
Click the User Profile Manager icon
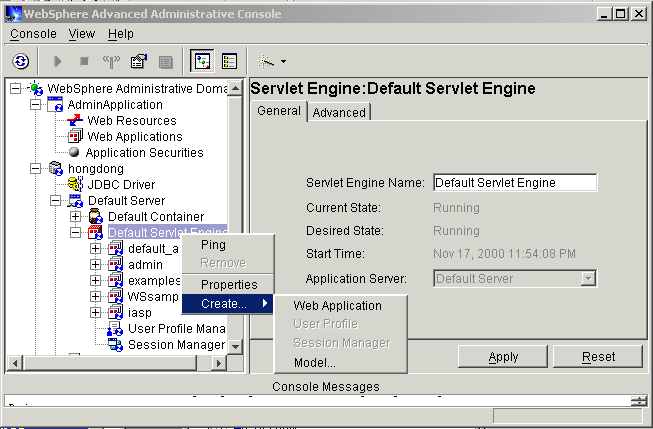pyautogui.click(x=115, y=329)
